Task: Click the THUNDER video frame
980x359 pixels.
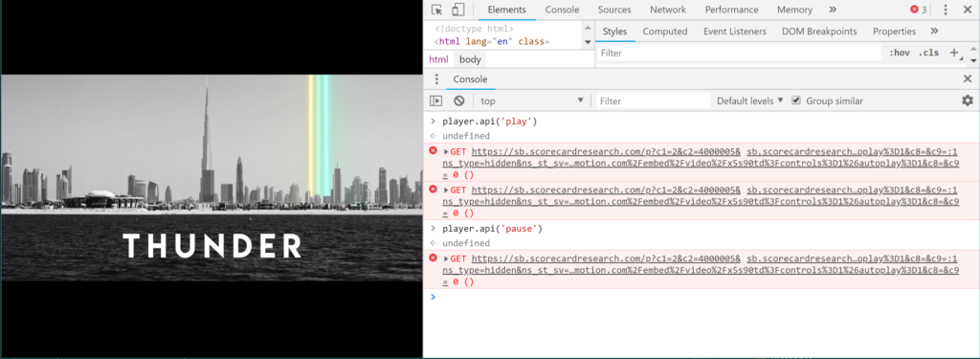Action: (x=212, y=178)
